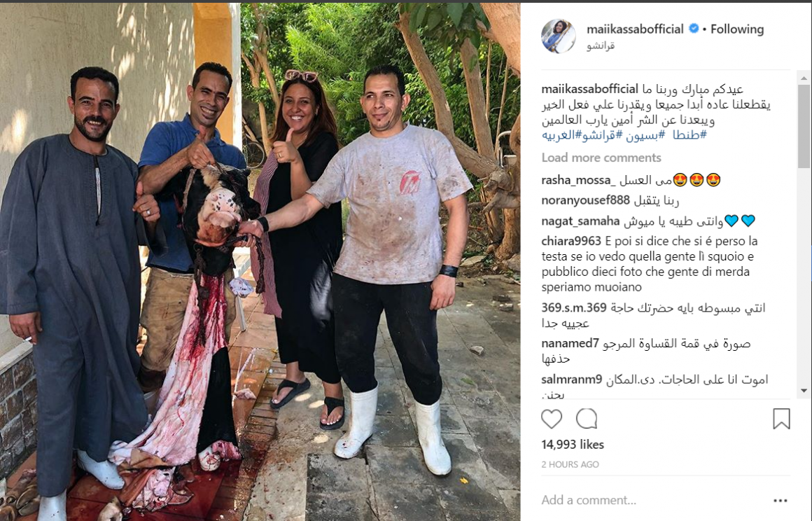Open the #بسيون hashtag link
This screenshot has width=812, height=521.
pyautogui.click(x=645, y=135)
